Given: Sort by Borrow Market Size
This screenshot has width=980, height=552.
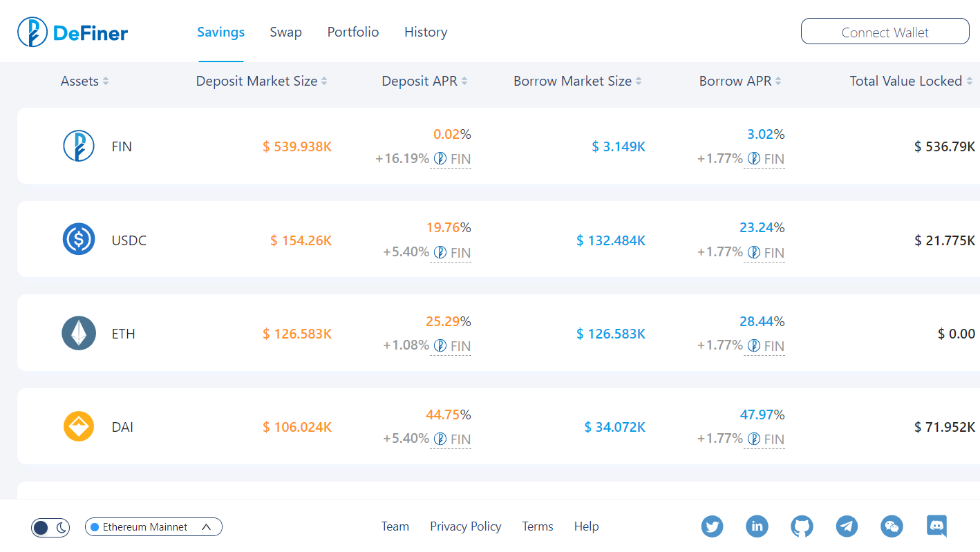Looking at the screenshot, I should click(x=578, y=81).
